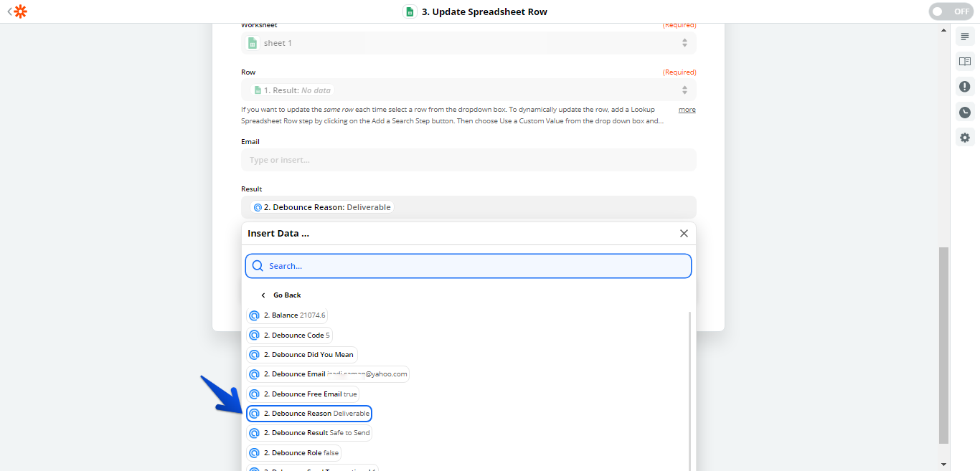Click the Zapier logo back button
The image size is (980, 471).
(x=18, y=11)
